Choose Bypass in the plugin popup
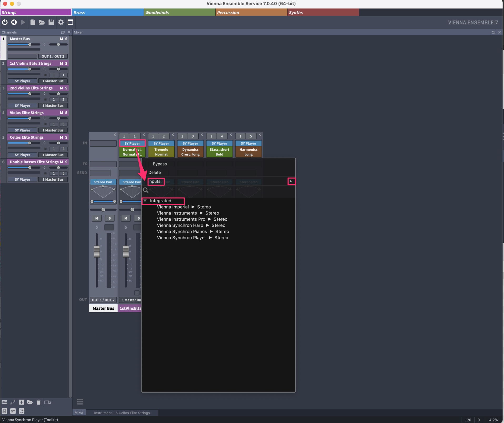This screenshot has height=423, width=504. coord(160,164)
